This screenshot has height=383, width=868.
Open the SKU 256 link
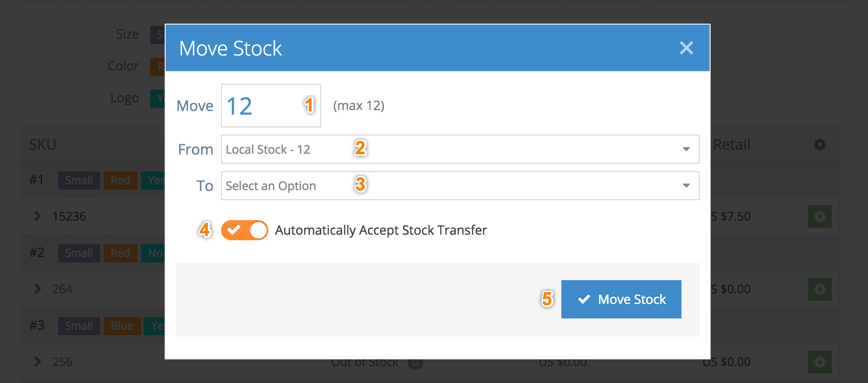(x=62, y=362)
